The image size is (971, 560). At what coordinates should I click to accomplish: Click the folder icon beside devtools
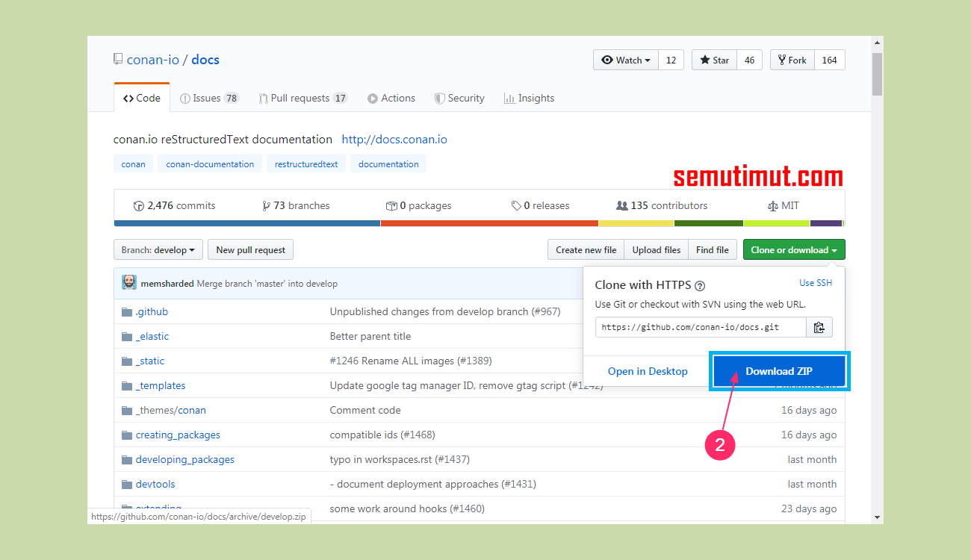[126, 484]
